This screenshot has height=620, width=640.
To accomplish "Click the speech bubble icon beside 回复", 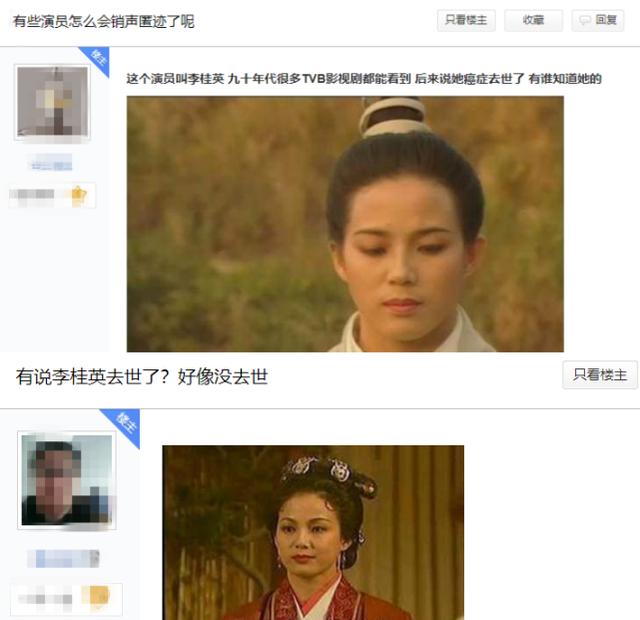I will point(585,20).
